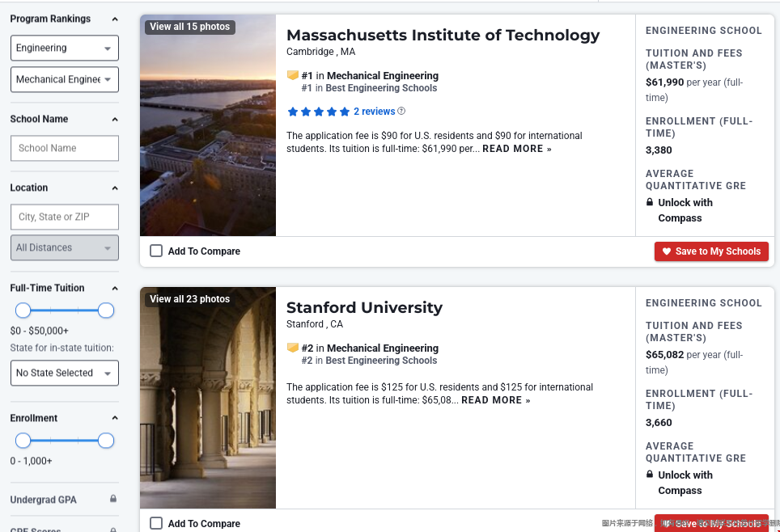Click Stanford's #2 Mechanical Engineering ranking badge

[x=293, y=348]
